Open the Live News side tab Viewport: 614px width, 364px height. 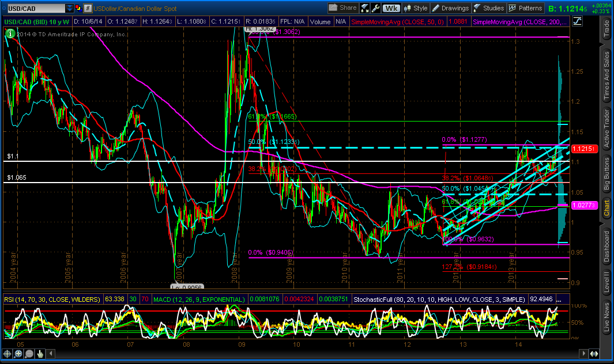(607, 317)
